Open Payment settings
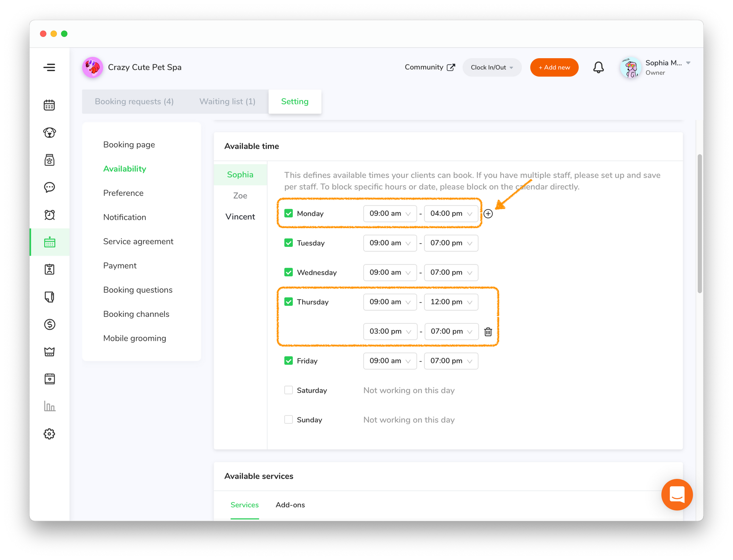The width and height of the screenshot is (733, 560). (x=120, y=266)
